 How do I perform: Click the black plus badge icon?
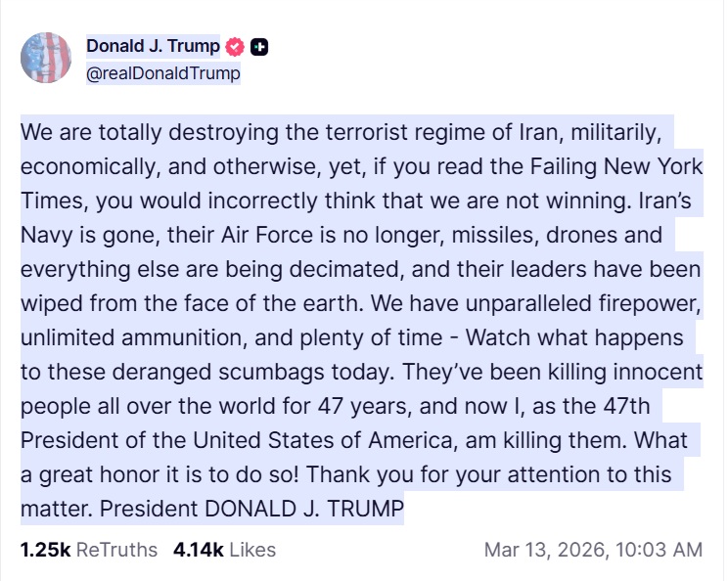tap(259, 46)
